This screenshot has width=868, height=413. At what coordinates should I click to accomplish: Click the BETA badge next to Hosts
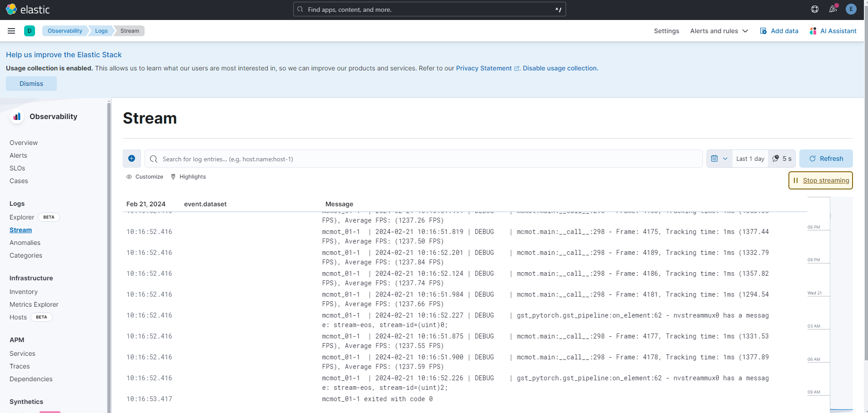[x=41, y=317]
